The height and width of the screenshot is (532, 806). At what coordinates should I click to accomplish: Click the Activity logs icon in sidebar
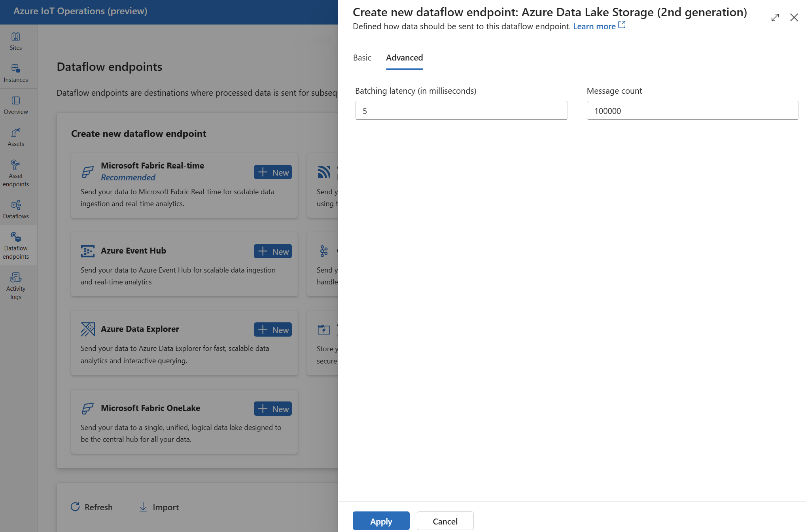pyautogui.click(x=15, y=285)
